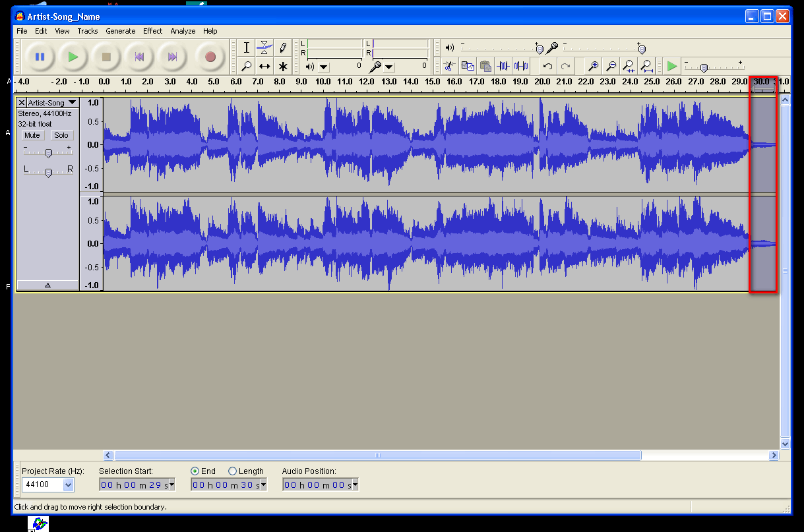
Task: Select the Envelope tool
Action: pyautogui.click(x=264, y=47)
